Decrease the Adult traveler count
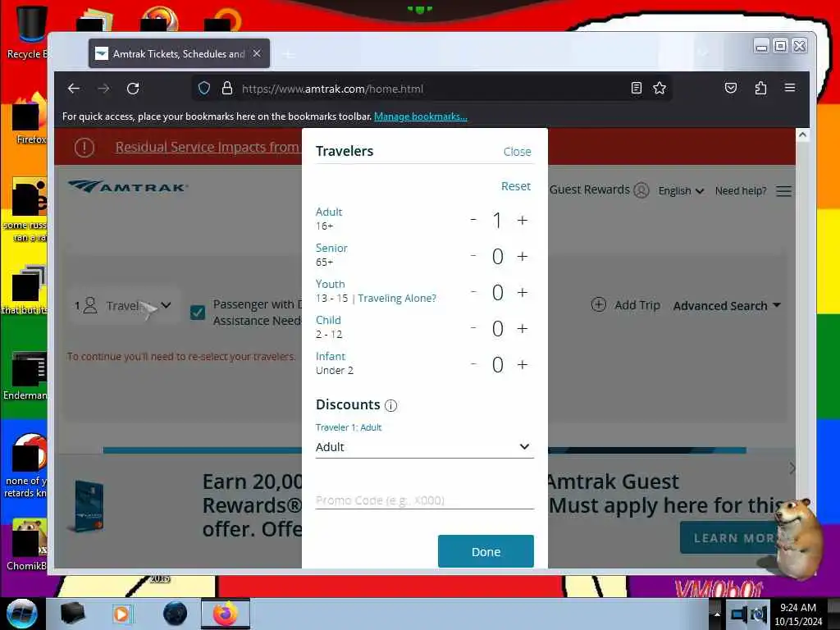The width and height of the screenshot is (840, 630). [x=473, y=220]
